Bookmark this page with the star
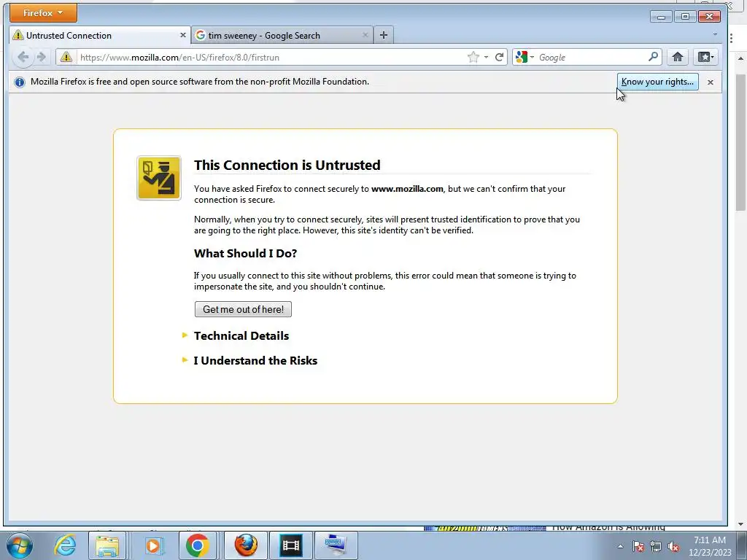747x560 pixels. click(473, 57)
